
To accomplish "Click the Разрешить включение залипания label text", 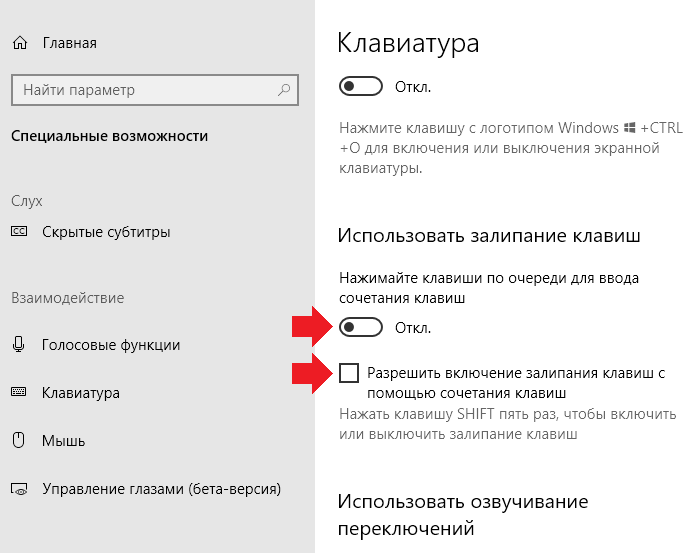I will [x=516, y=383].
